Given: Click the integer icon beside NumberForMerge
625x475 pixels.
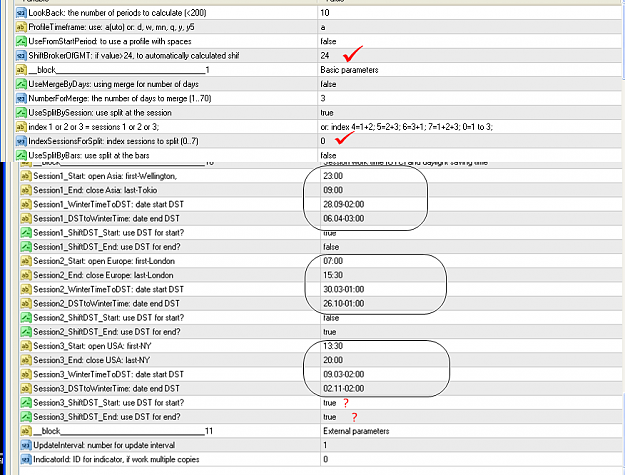Looking at the screenshot, I should click(x=21, y=98).
